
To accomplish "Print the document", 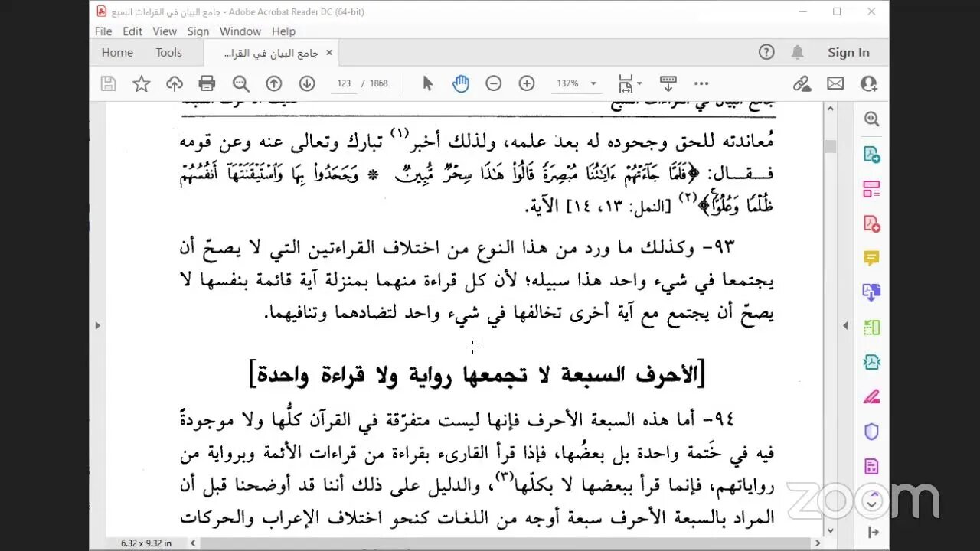I will (207, 83).
